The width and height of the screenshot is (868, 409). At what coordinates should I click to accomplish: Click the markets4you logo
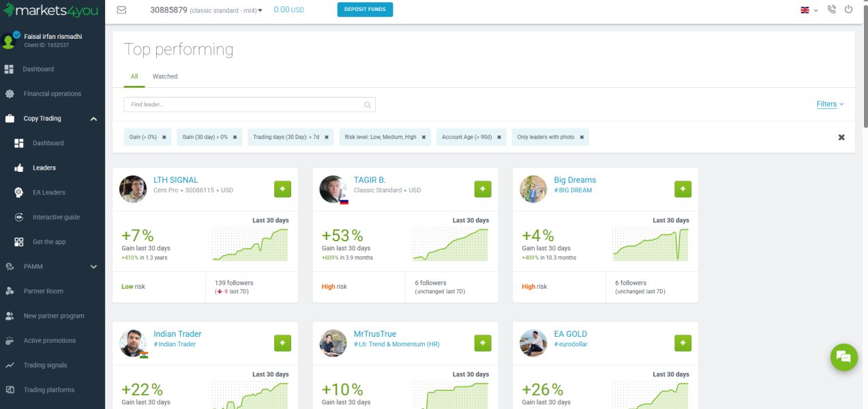coord(50,10)
